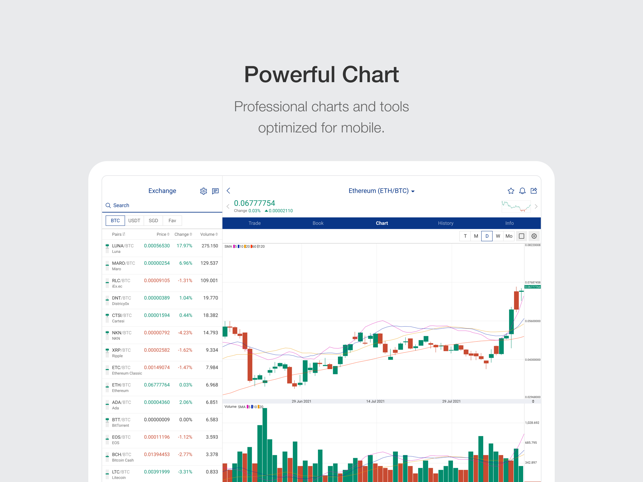Select the LUNA/BTC pair row
This screenshot has height=482, width=643.
(x=162, y=248)
